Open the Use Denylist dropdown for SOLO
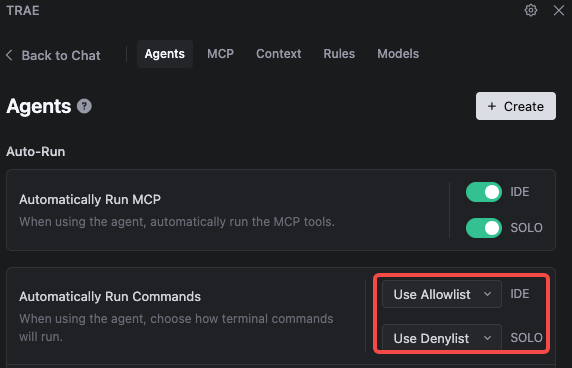Image resolution: width=572 pixels, height=368 pixels. [442, 338]
